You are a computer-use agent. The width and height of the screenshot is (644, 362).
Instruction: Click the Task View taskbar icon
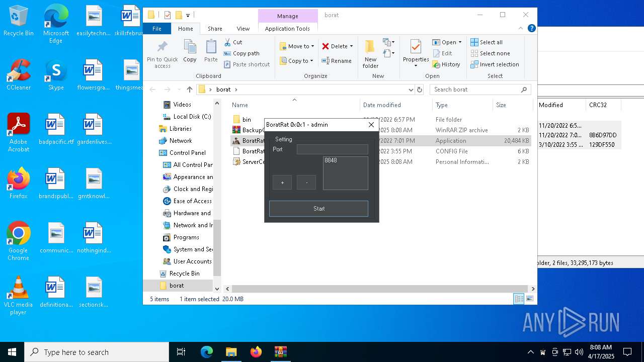[x=181, y=352]
